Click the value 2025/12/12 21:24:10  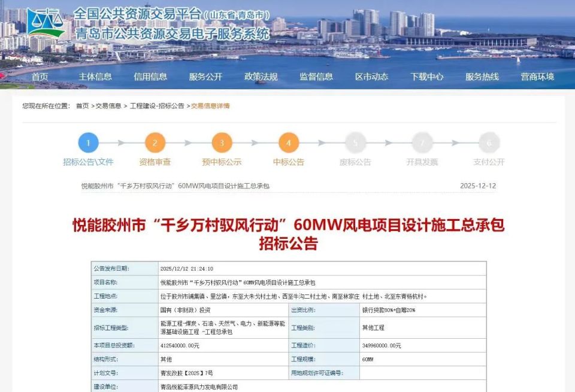[187, 269]
